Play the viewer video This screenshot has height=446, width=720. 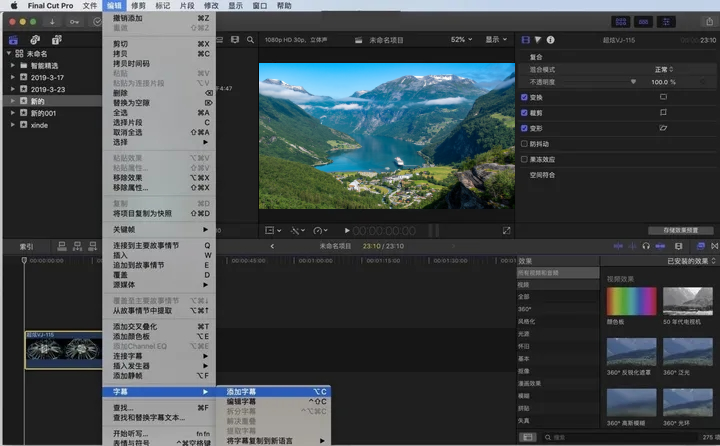click(347, 231)
